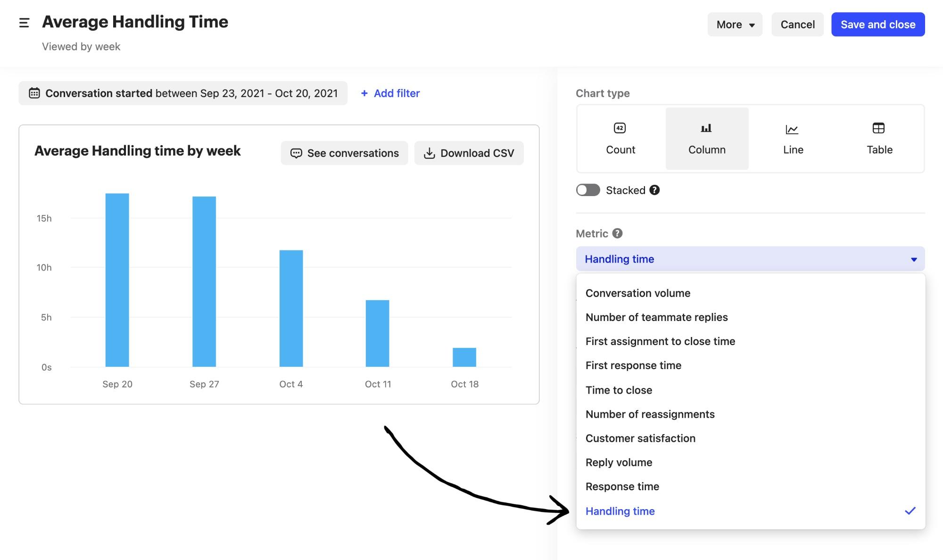Screen dimensions: 943x560
Task: Click Download CSV button
Action: tap(469, 153)
